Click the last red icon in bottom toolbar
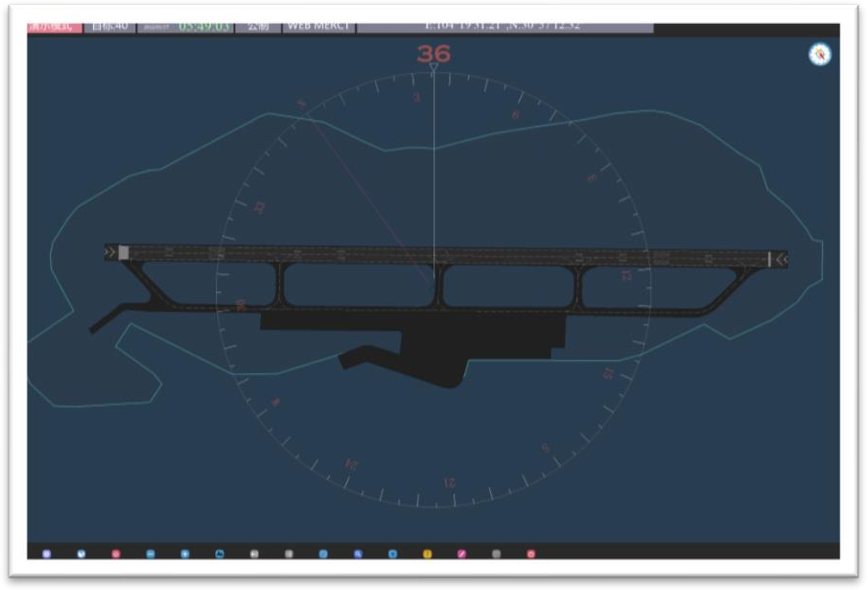The width and height of the screenshot is (868, 590). (530, 554)
